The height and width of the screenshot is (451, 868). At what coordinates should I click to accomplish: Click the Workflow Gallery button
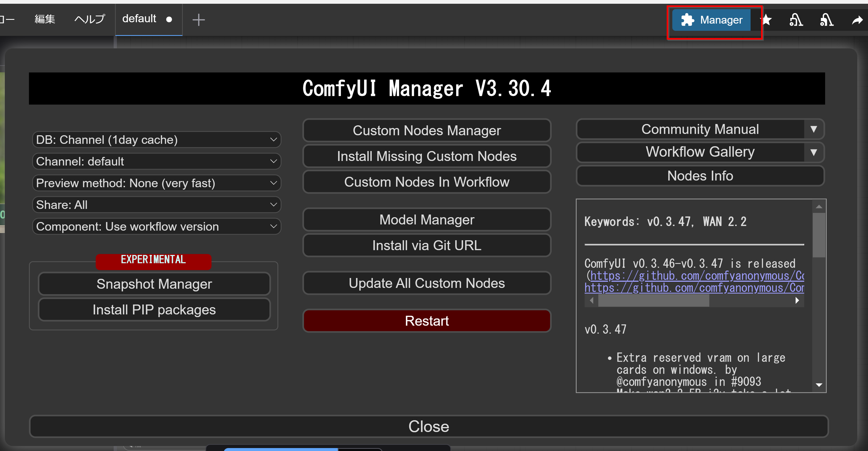(691, 152)
